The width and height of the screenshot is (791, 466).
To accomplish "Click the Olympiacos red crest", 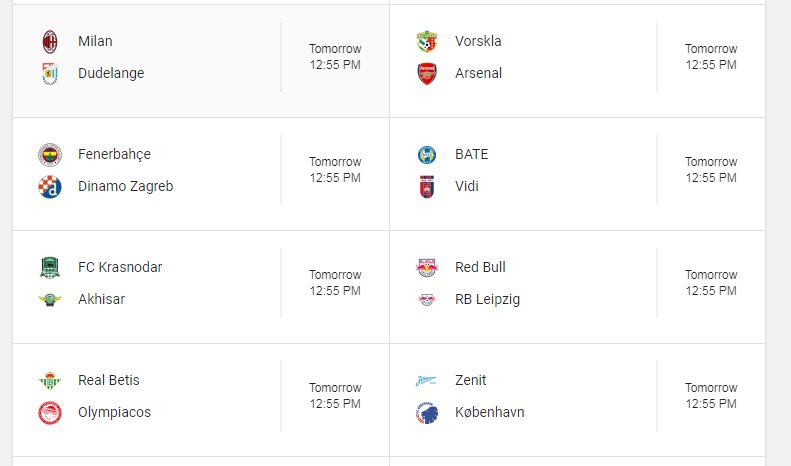I will [x=50, y=413].
